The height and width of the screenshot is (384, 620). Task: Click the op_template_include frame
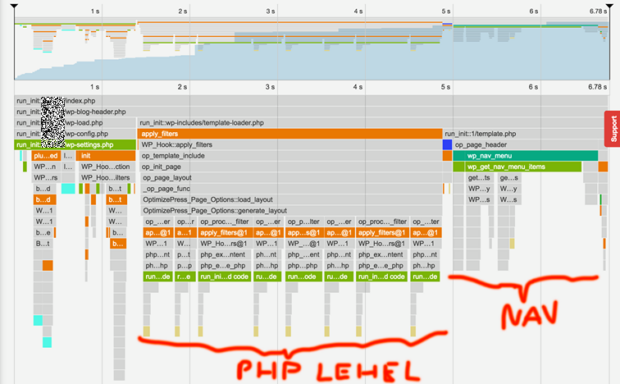[x=289, y=156]
